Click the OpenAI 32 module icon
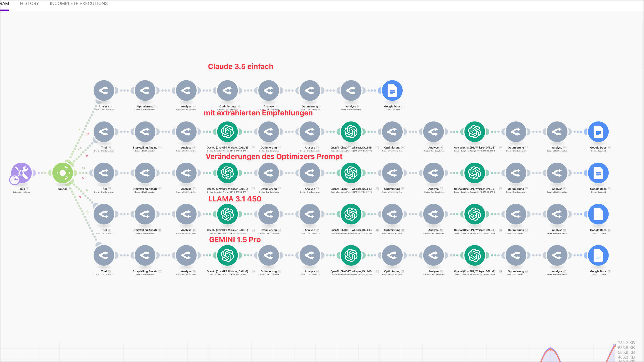The height and width of the screenshot is (362, 644). click(228, 173)
